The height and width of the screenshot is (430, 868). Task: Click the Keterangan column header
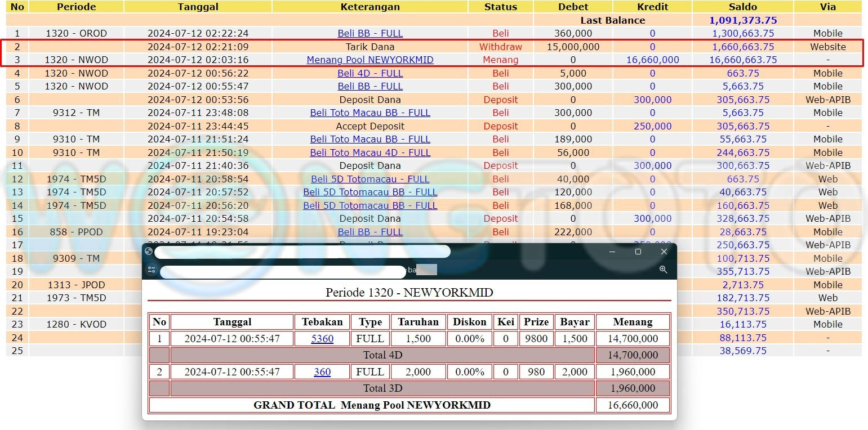pyautogui.click(x=370, y=7)
